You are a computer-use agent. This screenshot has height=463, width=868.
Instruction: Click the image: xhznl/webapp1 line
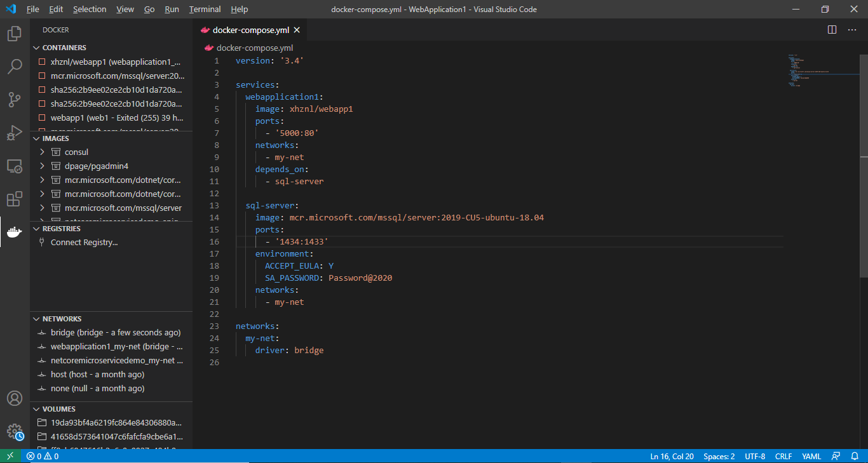pos(304,109)
